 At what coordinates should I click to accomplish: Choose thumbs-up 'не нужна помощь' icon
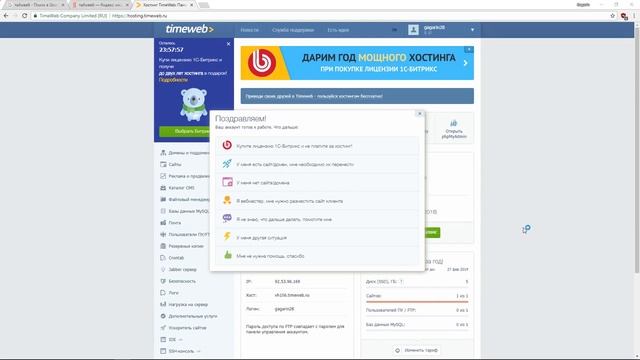[227, 255]
